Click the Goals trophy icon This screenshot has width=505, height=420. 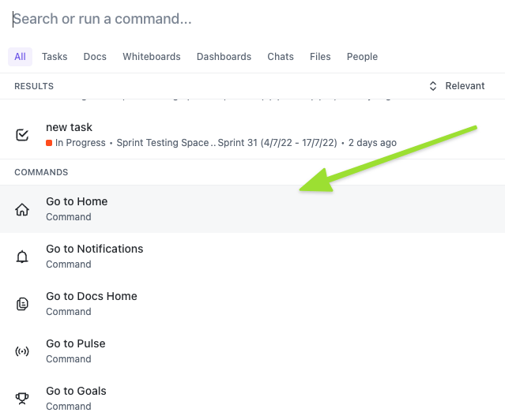22,398
